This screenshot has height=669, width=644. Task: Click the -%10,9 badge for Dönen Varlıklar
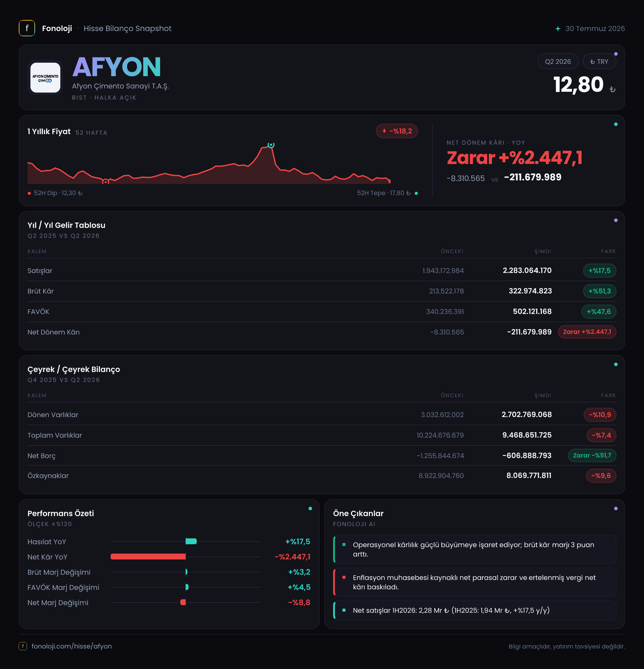(x=600, y=415)
